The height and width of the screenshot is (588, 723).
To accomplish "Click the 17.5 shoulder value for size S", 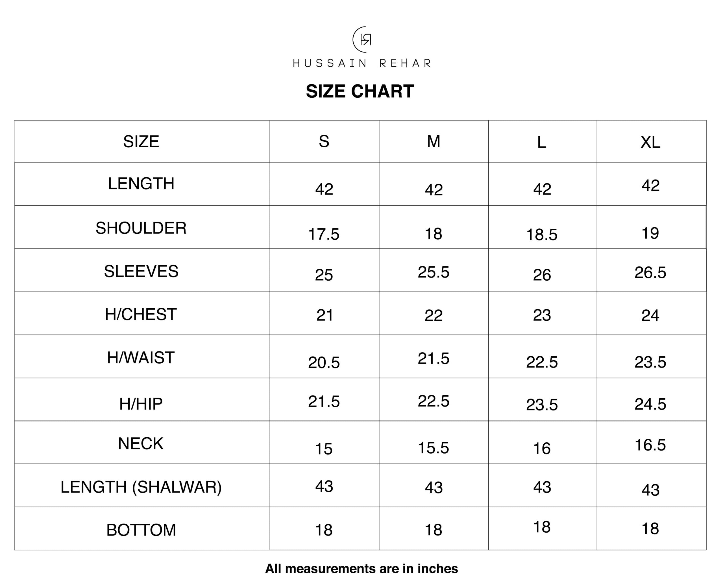I will 324,234.
